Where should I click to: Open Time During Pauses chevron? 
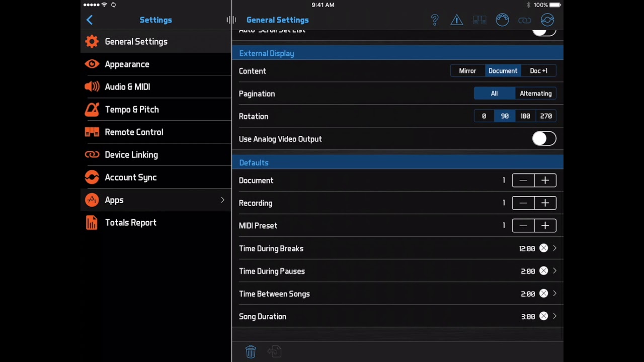click(554, 271)
